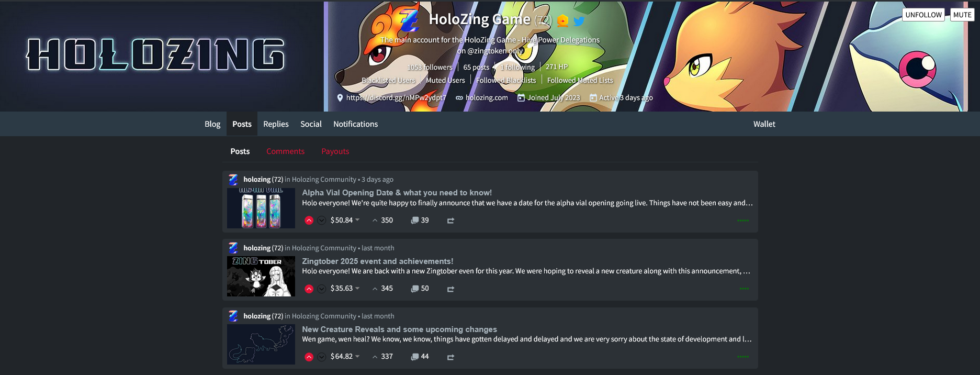Screen dimensions: 980x375
Task: Open the Payouts sub-tab
Action: [335, 151]
